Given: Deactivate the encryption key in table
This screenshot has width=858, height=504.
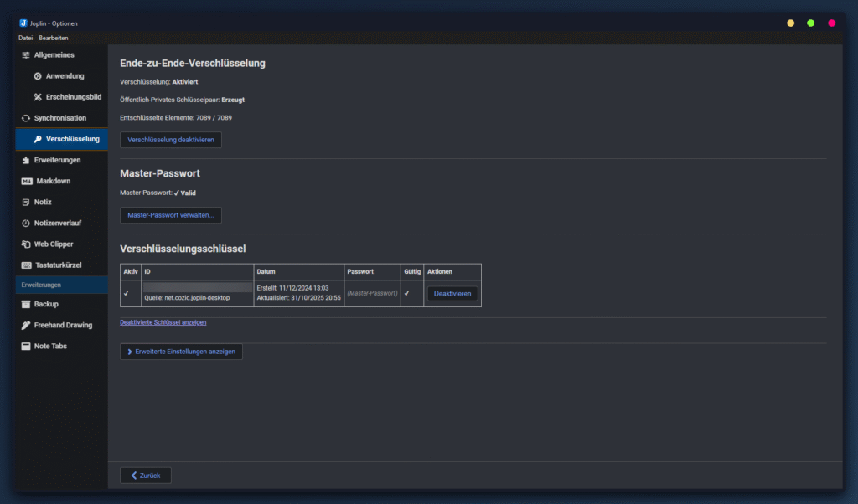Looking at the screenshot, I should [x=452, y=294].
